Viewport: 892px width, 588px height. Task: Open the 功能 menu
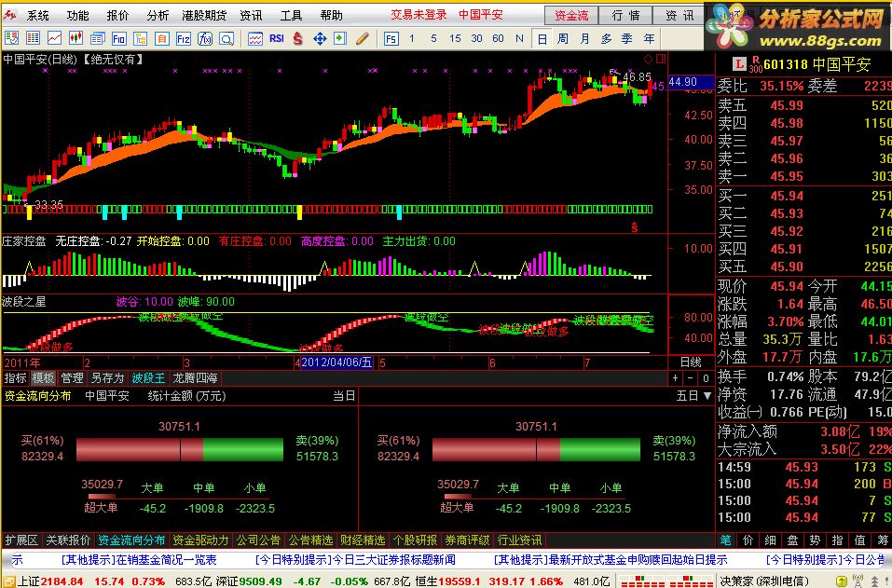(x=78, y=15)
